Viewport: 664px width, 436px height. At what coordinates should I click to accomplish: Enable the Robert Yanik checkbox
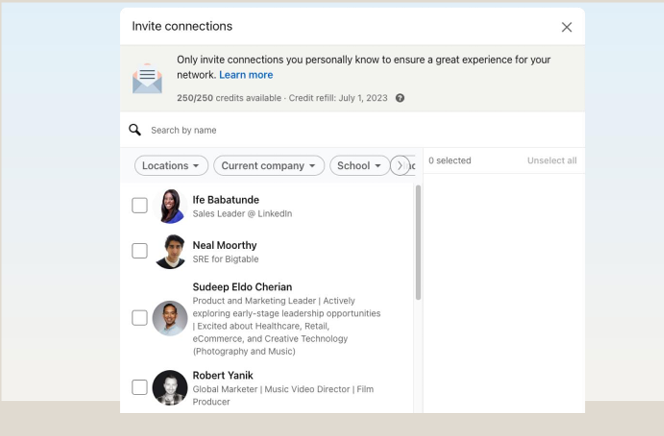(x=140, y=387)
